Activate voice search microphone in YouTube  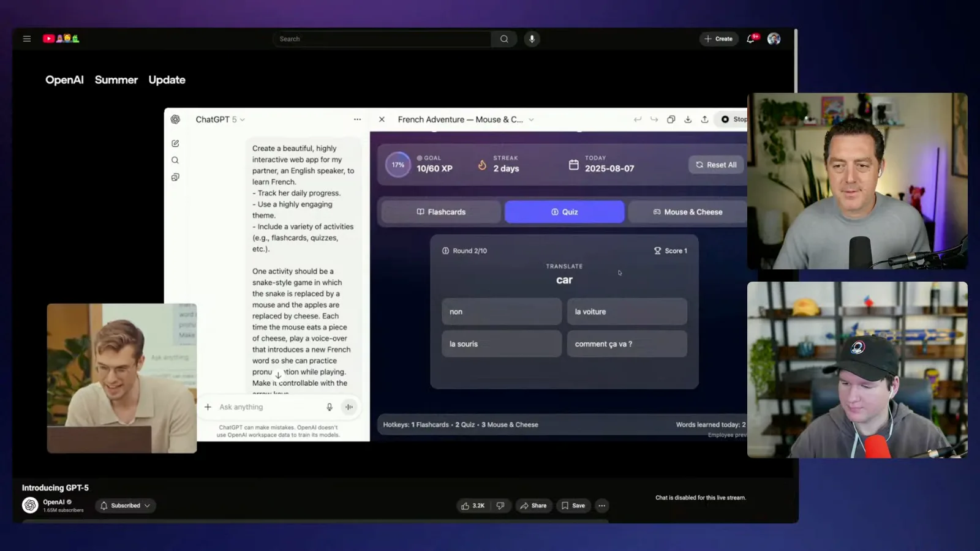point(532,39)
